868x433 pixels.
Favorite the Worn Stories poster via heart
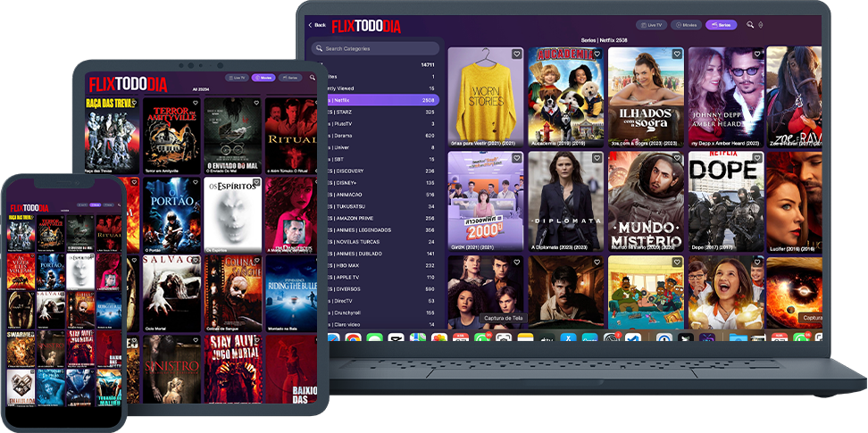tap(516, 54)
